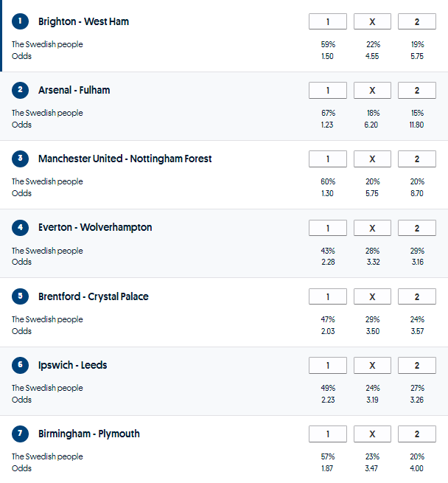The width and height of the screenshot is (448, 483).
Task: Choose home win (1) for Arsenal - Fulham
Action: coord(327,90)
